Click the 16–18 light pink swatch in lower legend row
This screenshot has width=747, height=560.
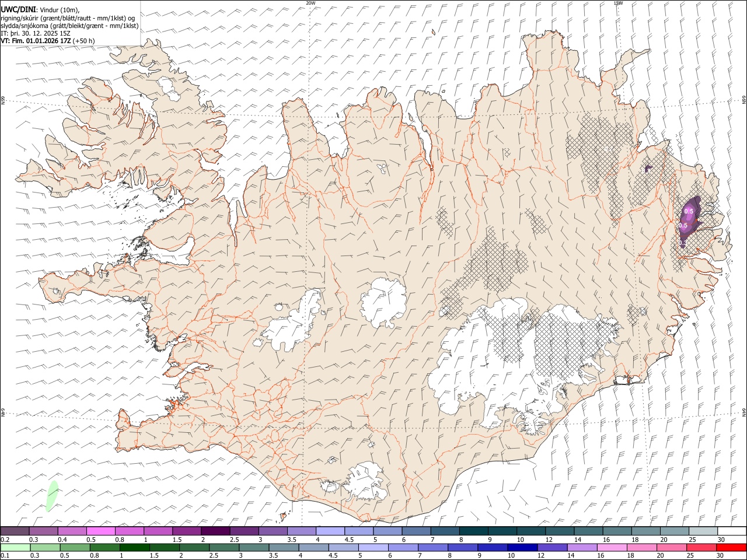[612, 547]
